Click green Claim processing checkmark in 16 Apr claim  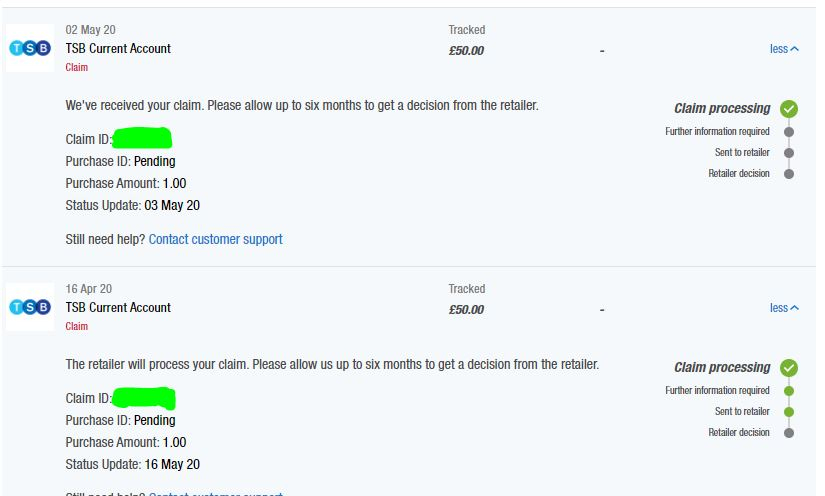tap(789, 368)
